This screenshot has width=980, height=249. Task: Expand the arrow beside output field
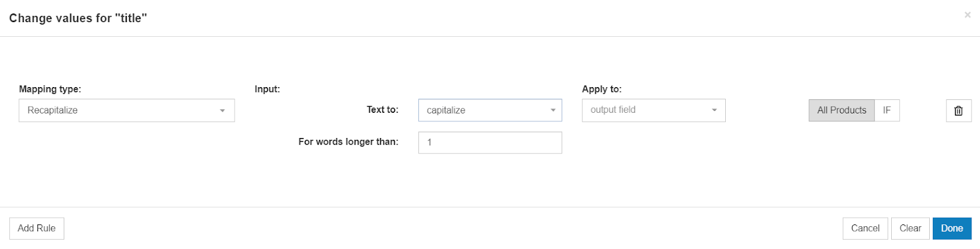point(714,110)
